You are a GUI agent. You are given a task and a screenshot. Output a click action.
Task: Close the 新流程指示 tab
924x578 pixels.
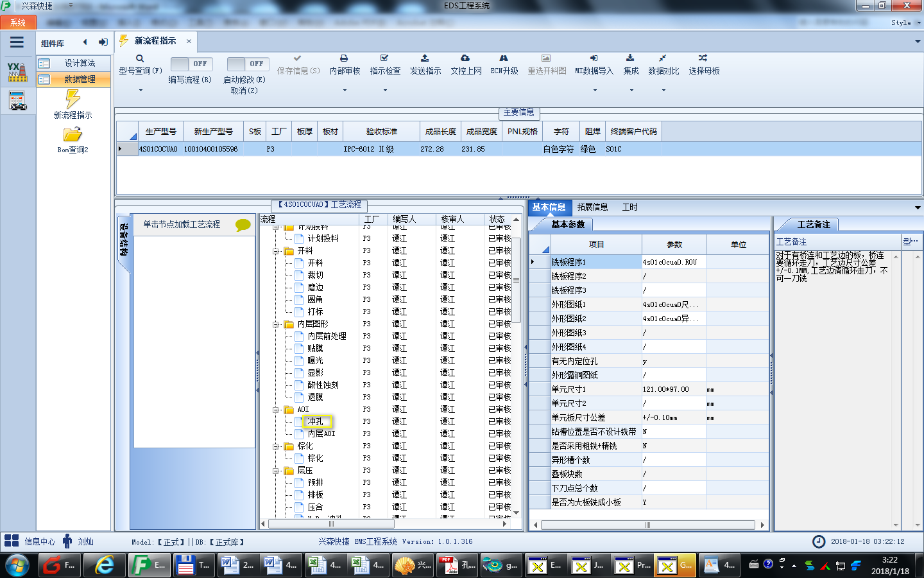tap(189, 41)
